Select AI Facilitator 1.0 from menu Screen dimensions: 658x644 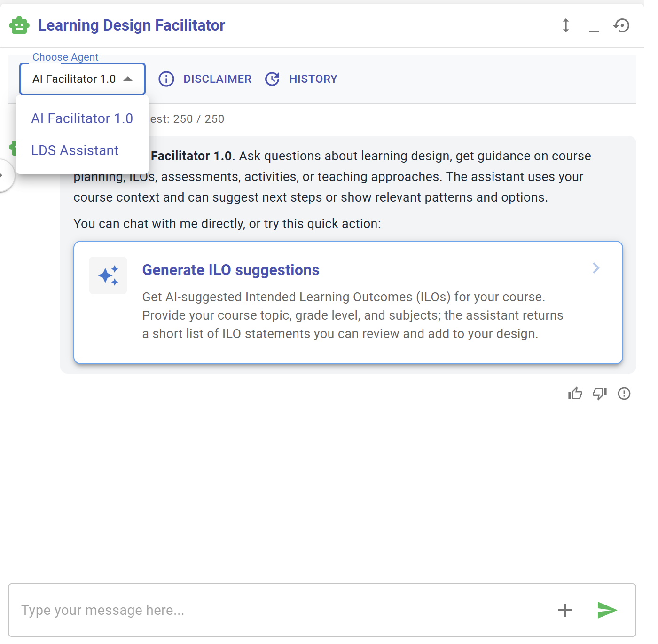coord(82,118)
